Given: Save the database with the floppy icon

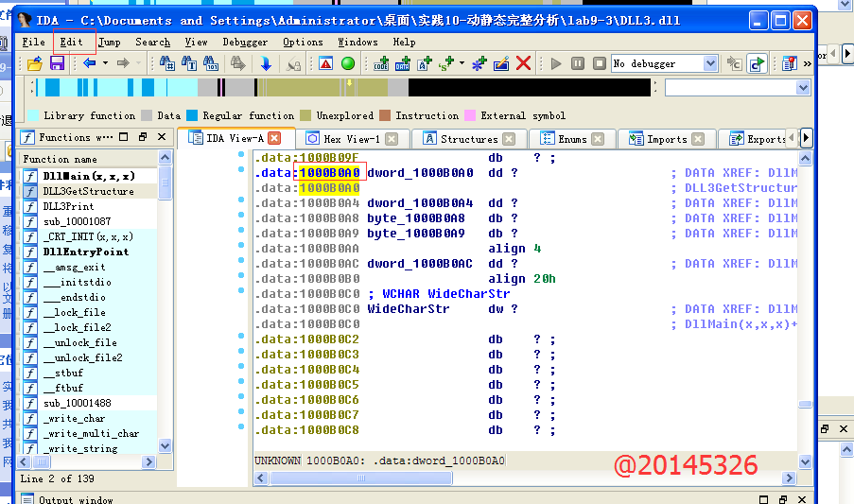Looking at the screenshot, I should coord(57,63).
